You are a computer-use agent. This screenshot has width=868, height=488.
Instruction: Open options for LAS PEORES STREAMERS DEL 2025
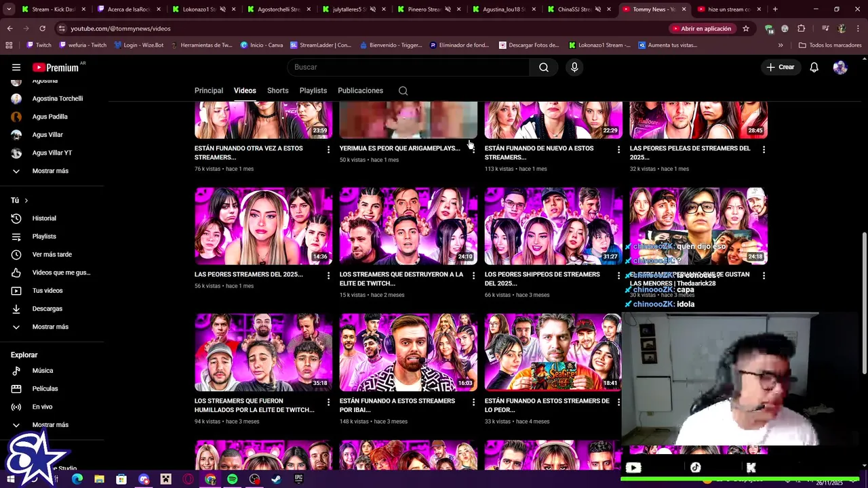328,275
